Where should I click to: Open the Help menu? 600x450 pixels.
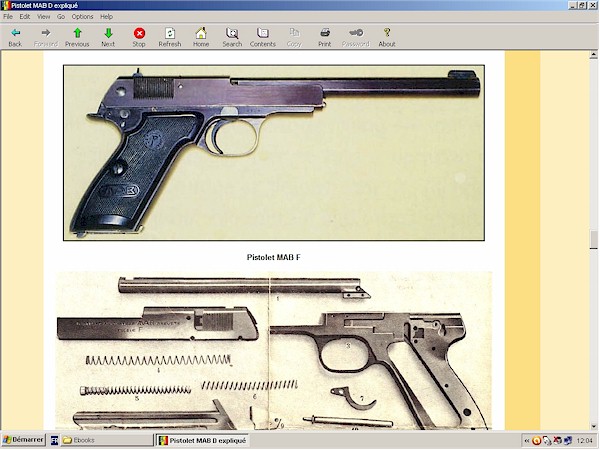pos(106,16)
